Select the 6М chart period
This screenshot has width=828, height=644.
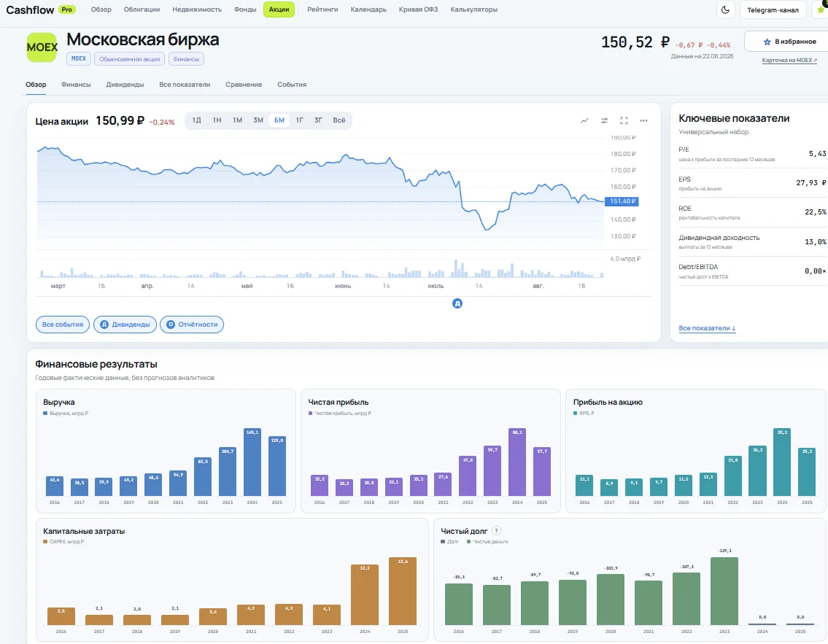[279, 120]
